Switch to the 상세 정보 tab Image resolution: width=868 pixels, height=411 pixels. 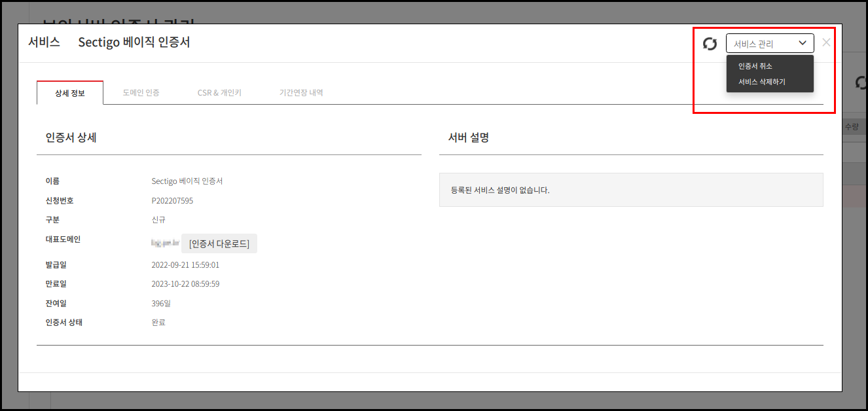click(70, 93)
